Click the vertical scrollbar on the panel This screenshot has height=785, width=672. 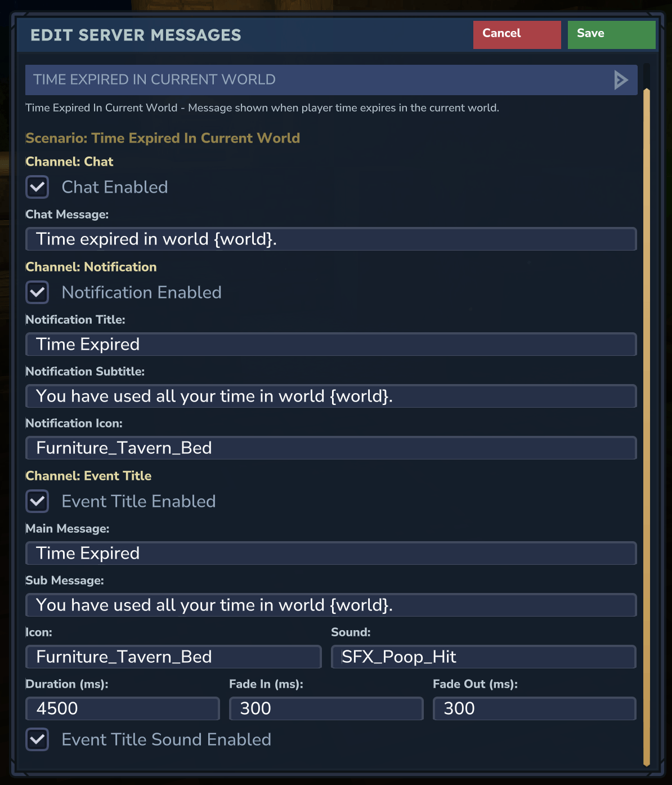tap(647, 427)
